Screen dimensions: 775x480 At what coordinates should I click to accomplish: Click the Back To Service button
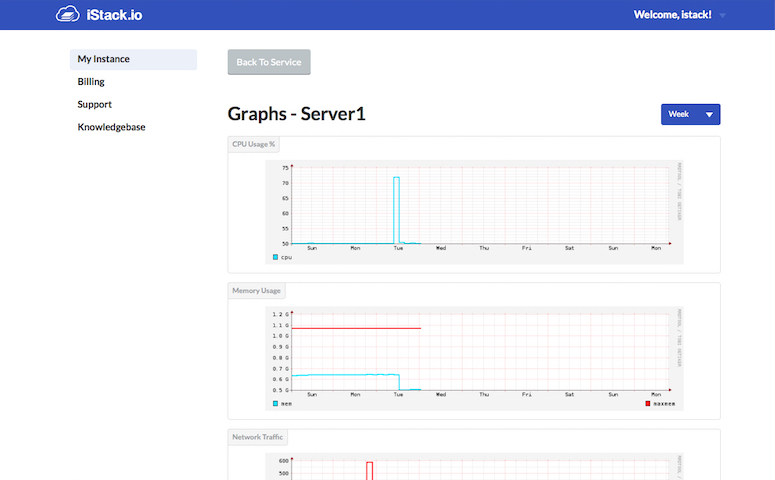(269, 62)
